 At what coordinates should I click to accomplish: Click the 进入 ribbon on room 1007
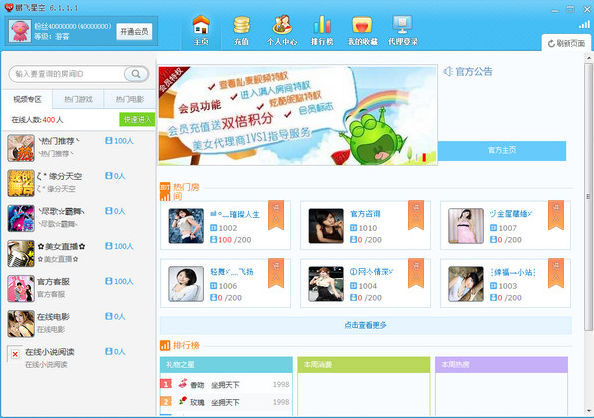point(556,215)
